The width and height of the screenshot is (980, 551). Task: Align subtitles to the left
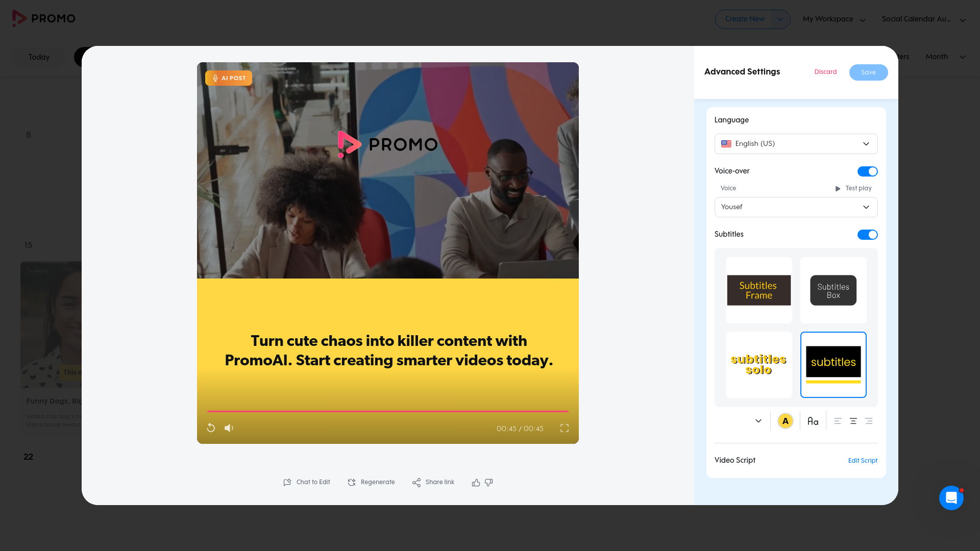tap(838, 421)
